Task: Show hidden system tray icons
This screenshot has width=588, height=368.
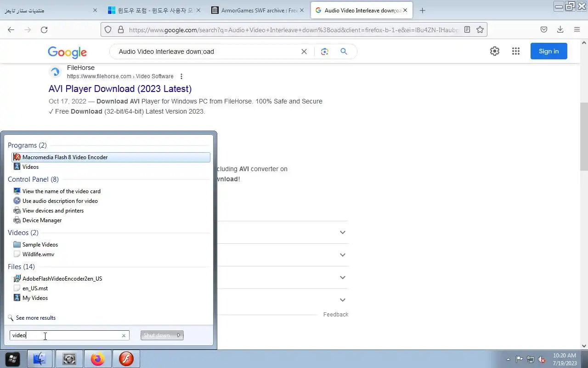Action: (508, 359)
